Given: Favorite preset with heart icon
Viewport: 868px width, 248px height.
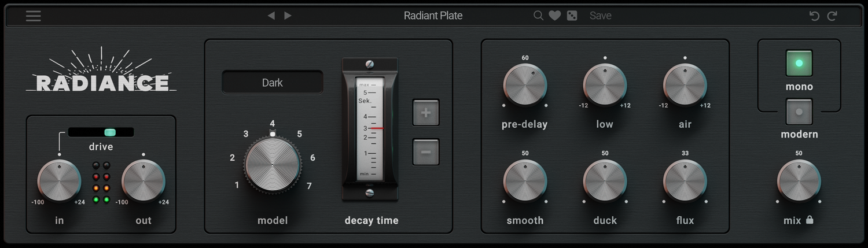Looking at the screenshot, I should click(555, 16).
